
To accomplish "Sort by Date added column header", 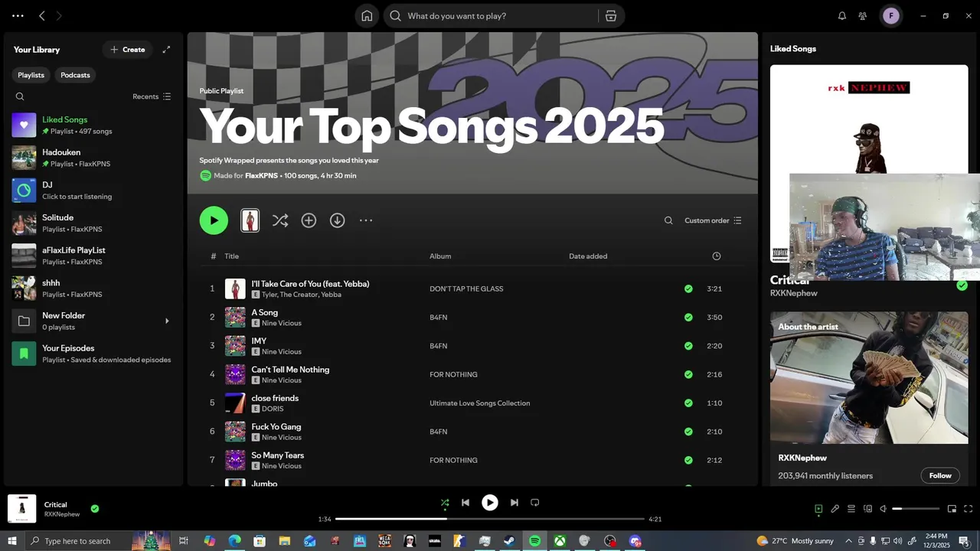I will (588, 256).
